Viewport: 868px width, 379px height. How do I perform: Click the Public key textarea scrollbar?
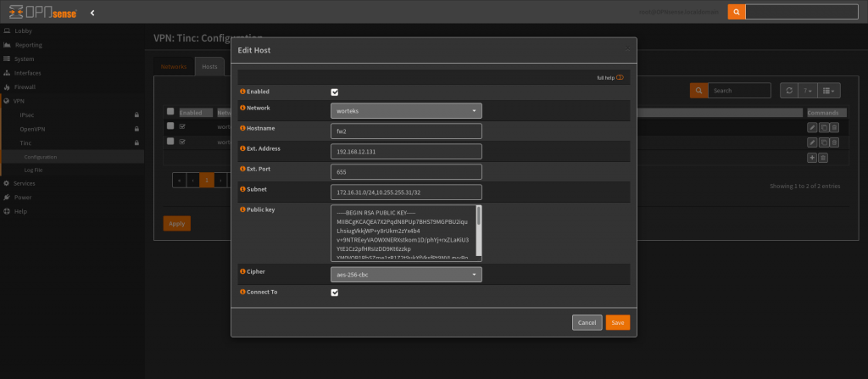478,216
